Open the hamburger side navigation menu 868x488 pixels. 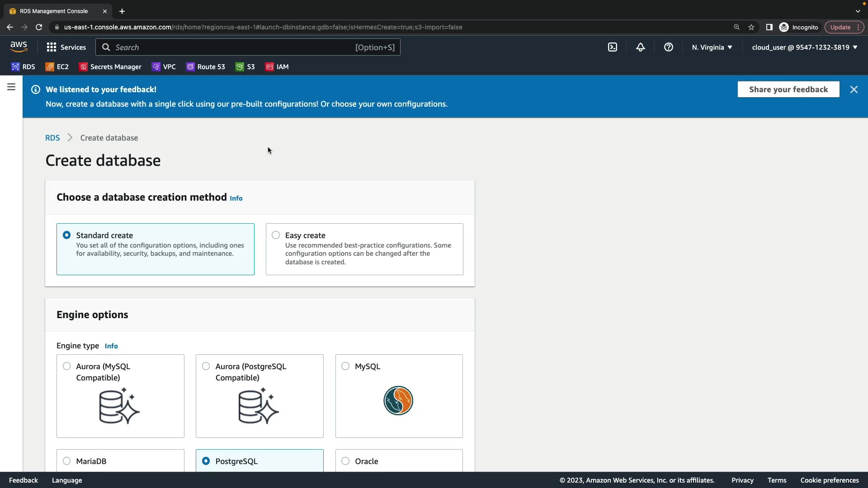(11, 87)
